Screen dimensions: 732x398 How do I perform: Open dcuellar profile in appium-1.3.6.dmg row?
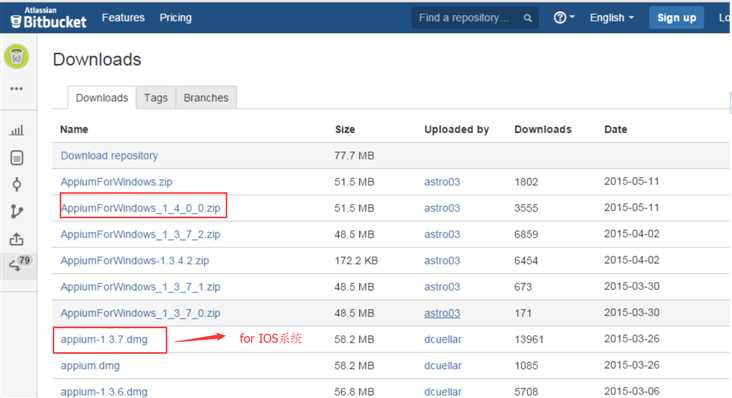[x=443, y=391]
